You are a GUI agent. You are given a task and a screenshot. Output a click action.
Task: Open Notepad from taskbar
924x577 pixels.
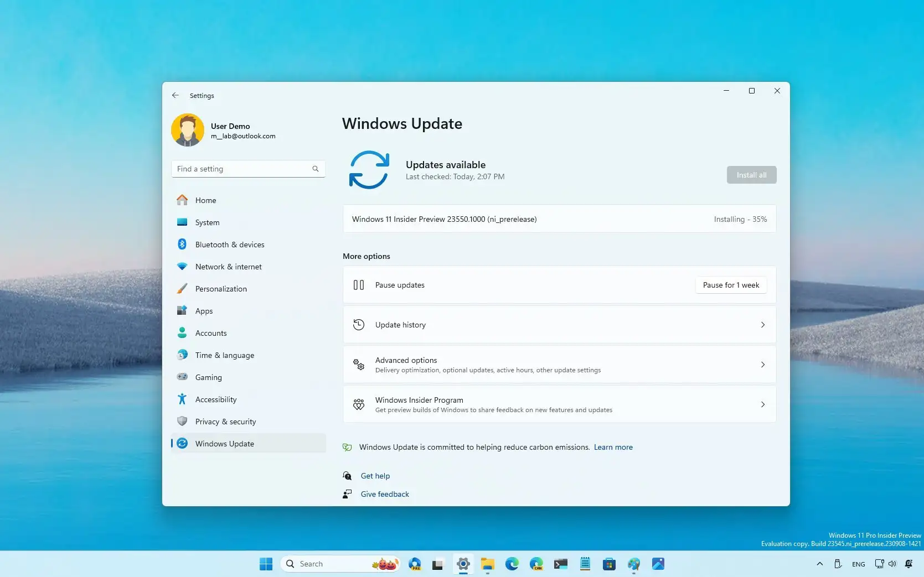pos(585,564)
